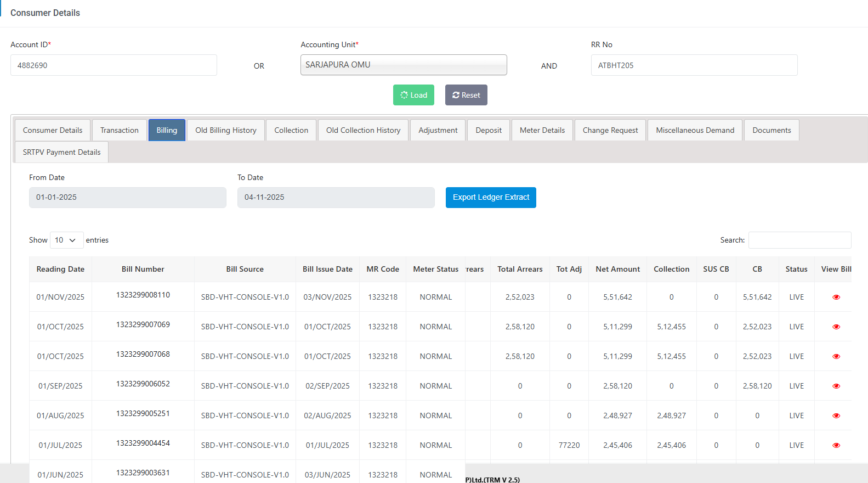The width and height of the screenshot is (868, 483).
Task: Click the Load button
Action: (x=413, y=95)
